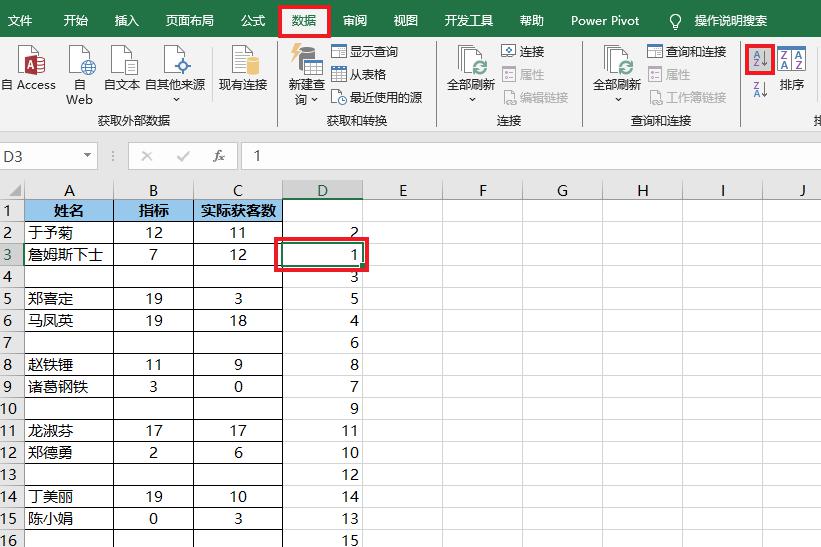Click the Name Box showing D3

[x=48, y=156]
